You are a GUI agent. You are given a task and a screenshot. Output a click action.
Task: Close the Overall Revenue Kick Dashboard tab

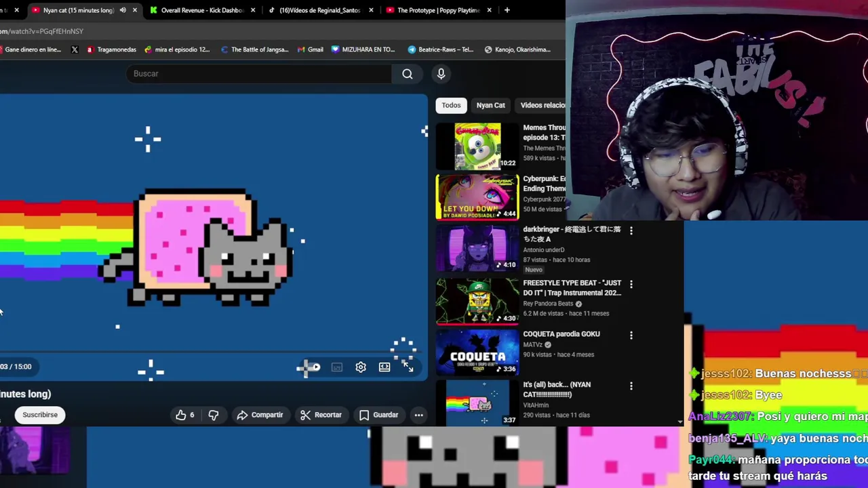tap(253, 10)
